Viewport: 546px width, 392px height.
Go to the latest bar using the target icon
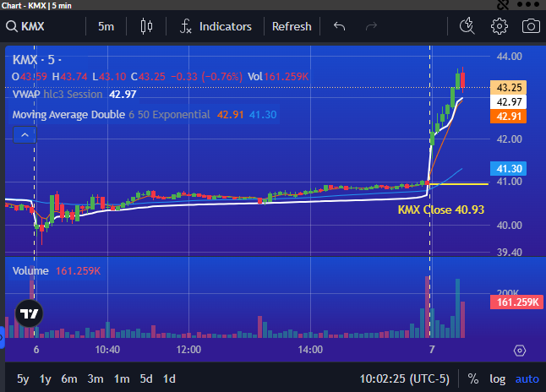pos(520,351)
